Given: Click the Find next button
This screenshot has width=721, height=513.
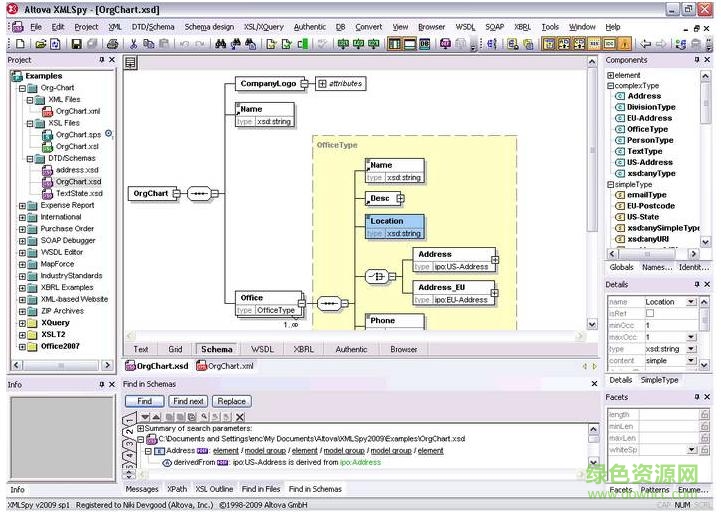Looking at the screenshot, I should tap(188, 401).
